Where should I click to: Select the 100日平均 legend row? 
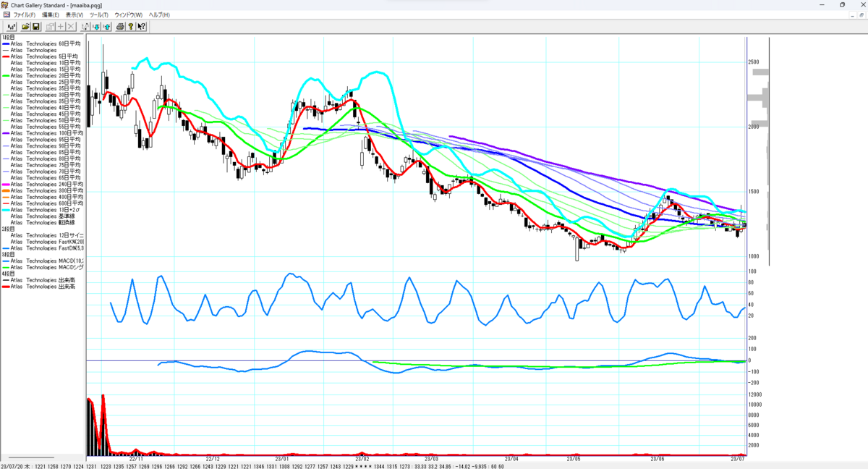click(x=42, y=133)
